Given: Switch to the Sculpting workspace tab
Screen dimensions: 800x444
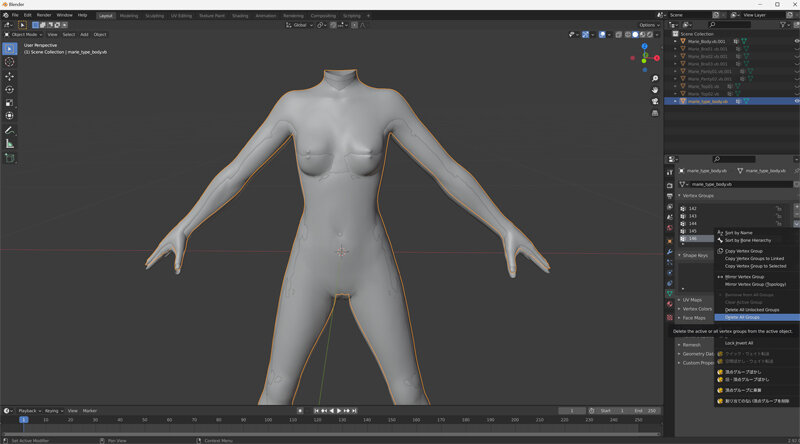Looking at the screenshot, I should tap(155, 16).
